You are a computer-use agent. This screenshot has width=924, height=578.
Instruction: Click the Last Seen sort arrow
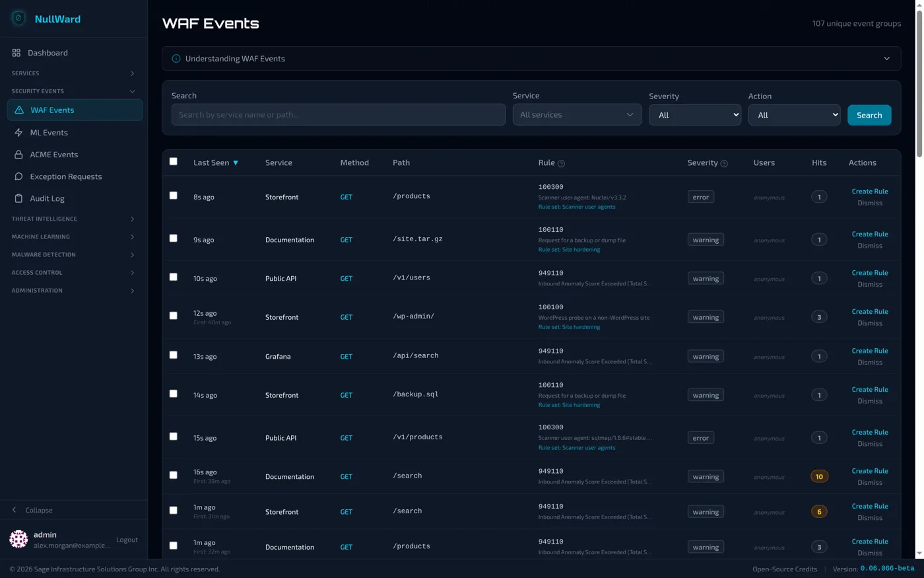pyautogui.click(x=236, y=163)
